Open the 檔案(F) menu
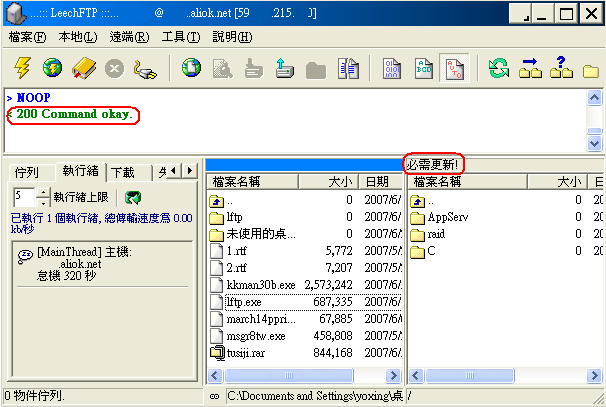 27,37
